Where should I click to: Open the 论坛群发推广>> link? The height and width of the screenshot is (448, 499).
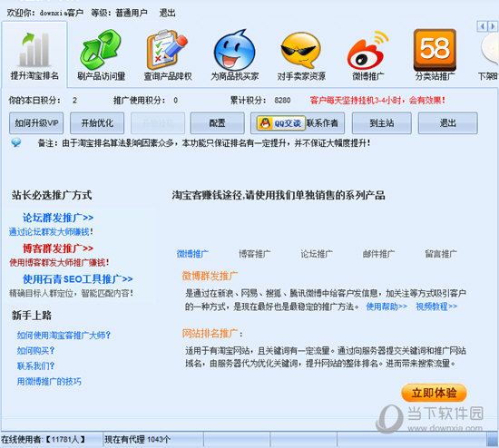coord(58,218)
